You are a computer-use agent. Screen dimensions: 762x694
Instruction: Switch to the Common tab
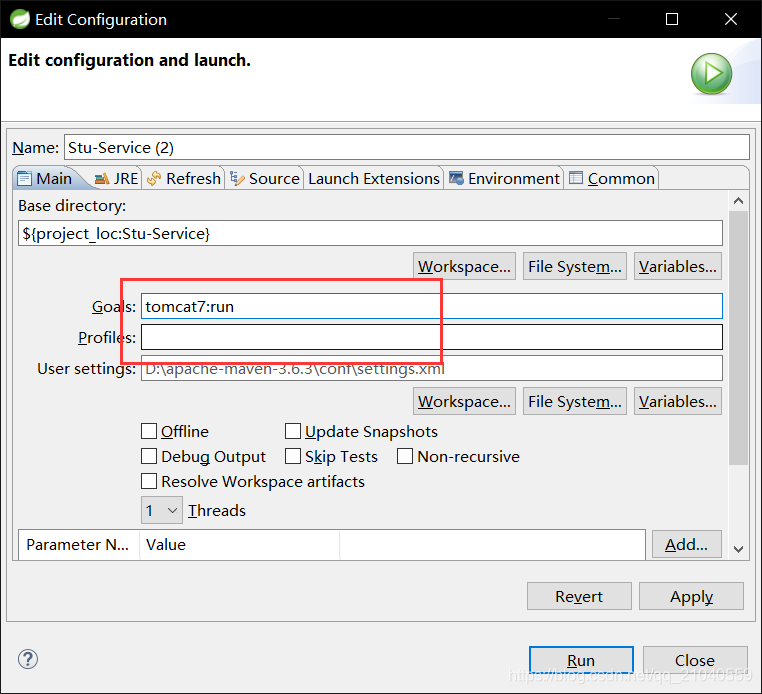click(611, 178)
